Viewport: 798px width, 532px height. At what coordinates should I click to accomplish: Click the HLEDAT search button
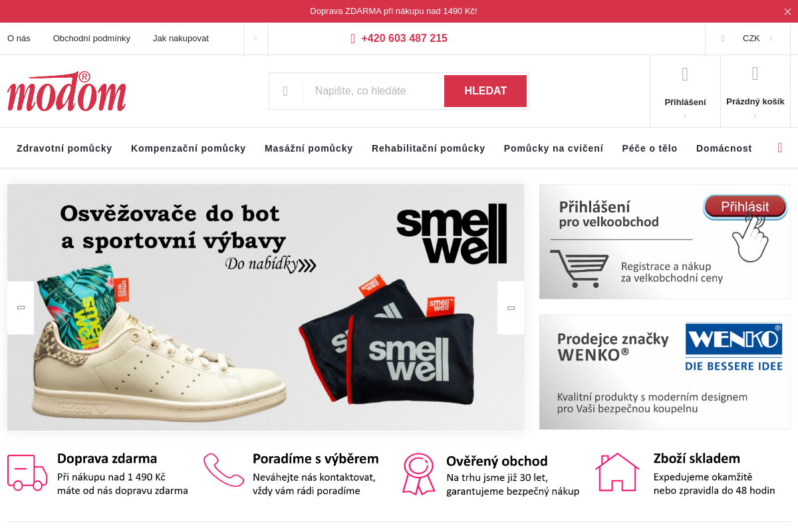point(485,91)
